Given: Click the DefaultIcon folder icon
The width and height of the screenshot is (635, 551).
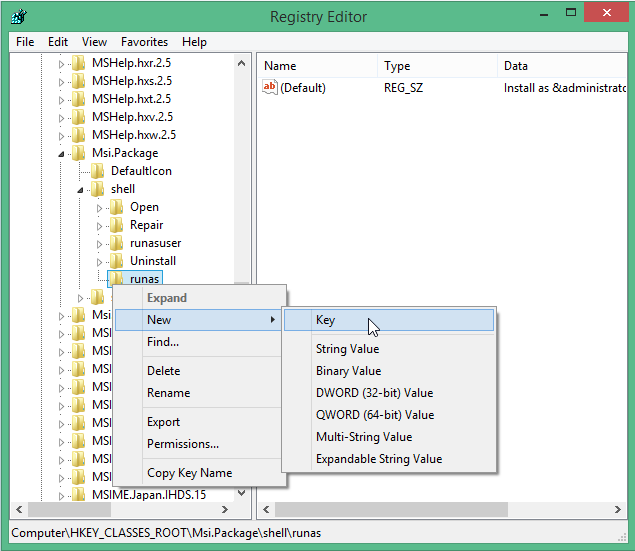Looking at the screenshot, I should [97, 171].
